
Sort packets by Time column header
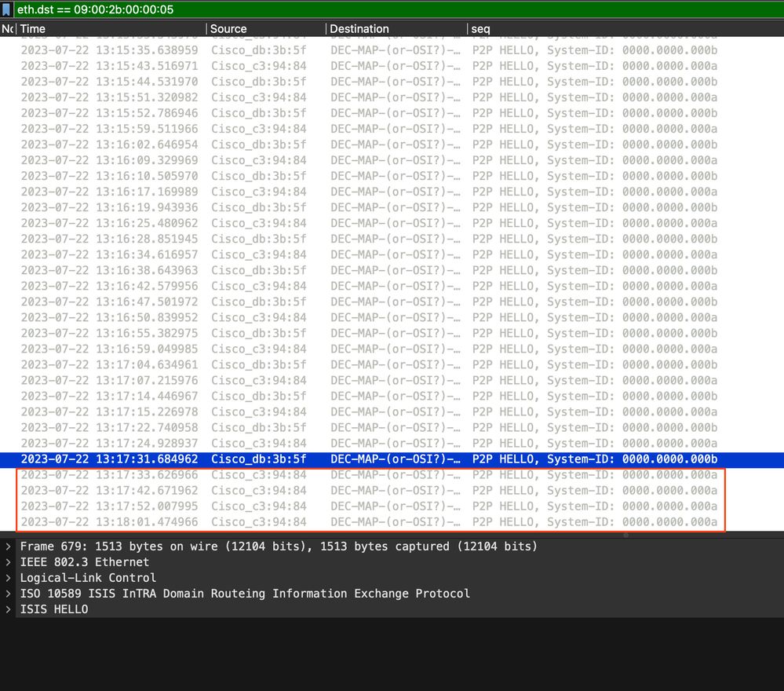point(111,29)
